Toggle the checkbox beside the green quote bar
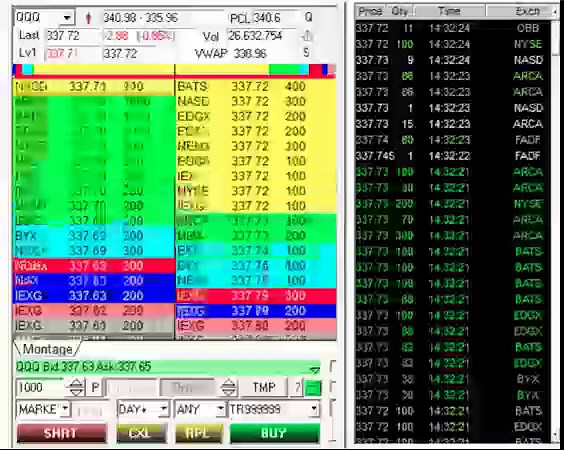Viewport: 564px width, 450px height. click(x=333, y=367)
